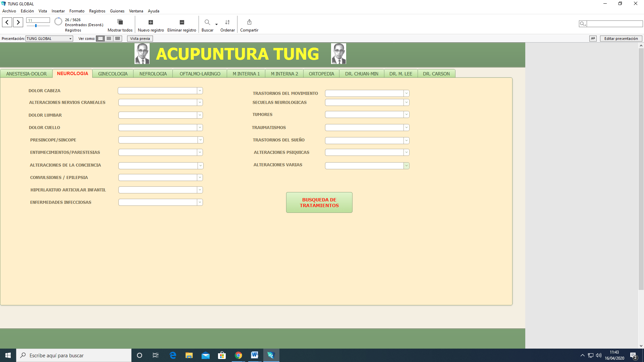Switch to table view mode
This screenshot has width=644, height=362.
118,39
